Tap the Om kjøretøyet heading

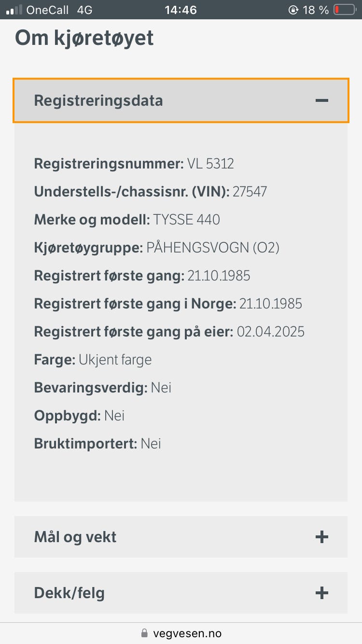click(84, 38)
